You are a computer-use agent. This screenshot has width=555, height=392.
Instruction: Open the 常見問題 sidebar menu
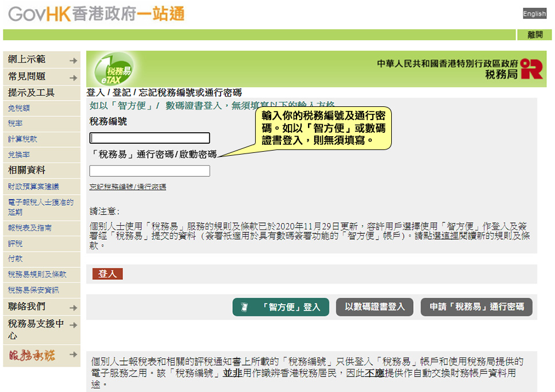(x=42, y=76)
